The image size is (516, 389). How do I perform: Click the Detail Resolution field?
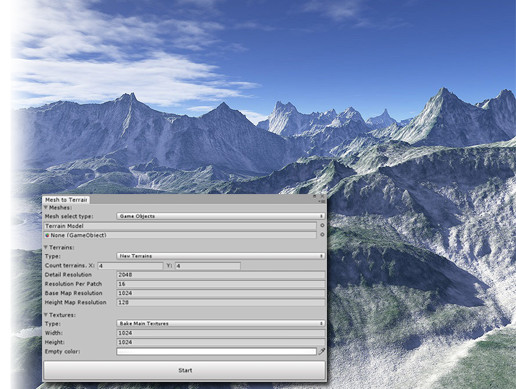point(221,275)
